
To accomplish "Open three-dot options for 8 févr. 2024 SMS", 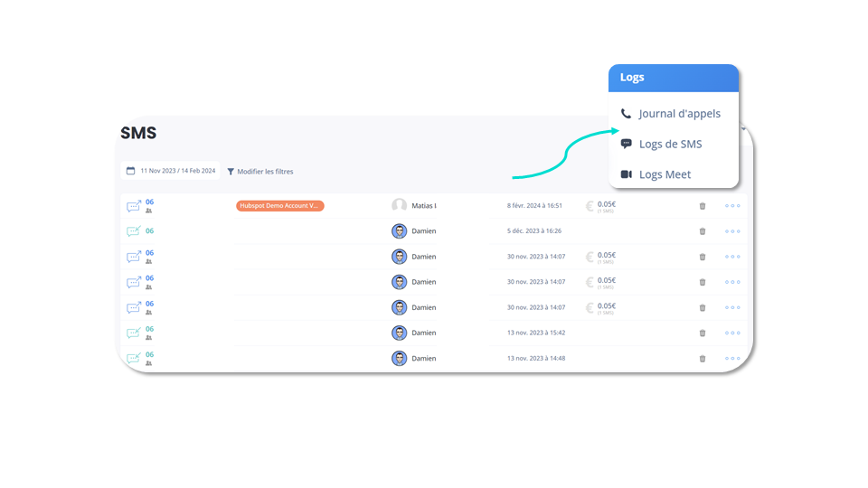I will click(732, 206).
